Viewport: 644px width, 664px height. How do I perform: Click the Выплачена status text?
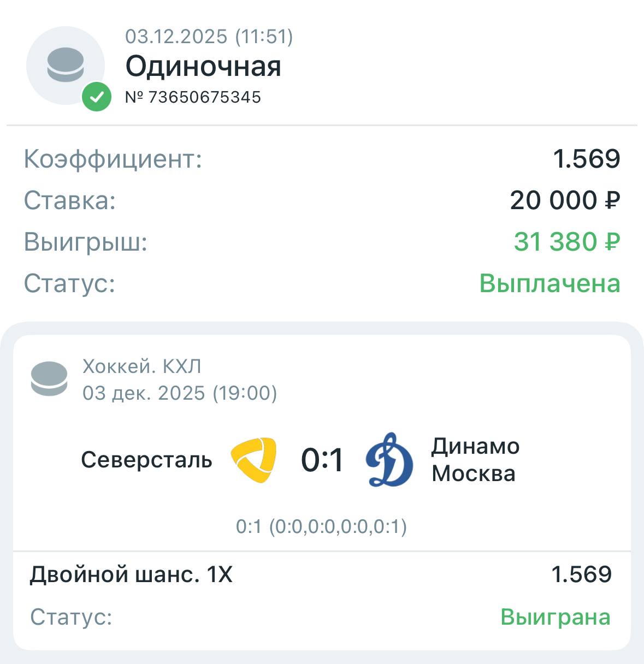550,283
